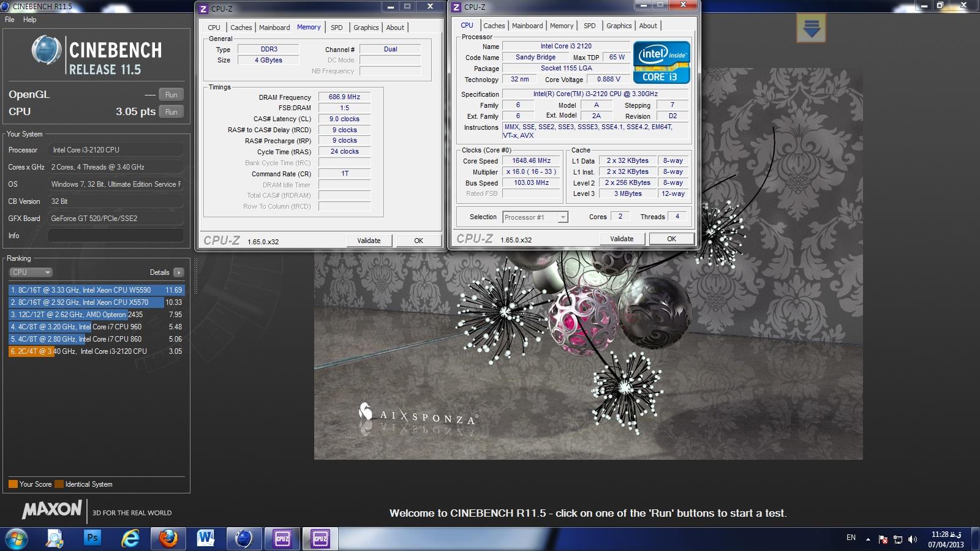
Task: Open the search magnifier taskbar icon
Action: (55, 539)
